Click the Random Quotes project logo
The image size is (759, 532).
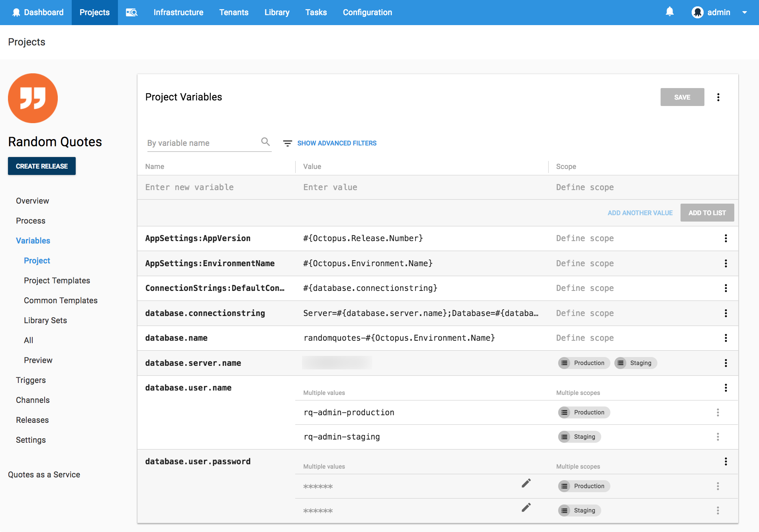pos(33,98)
